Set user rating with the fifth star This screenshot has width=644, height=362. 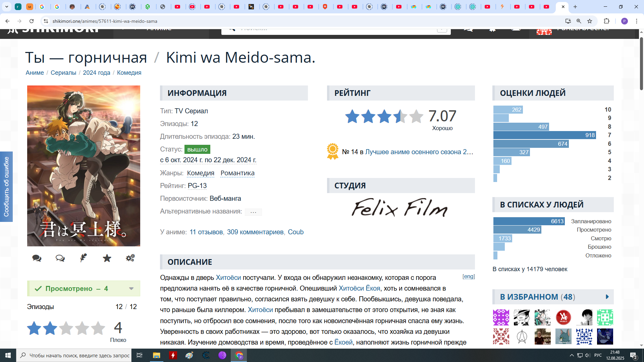[x=98, y=328]
